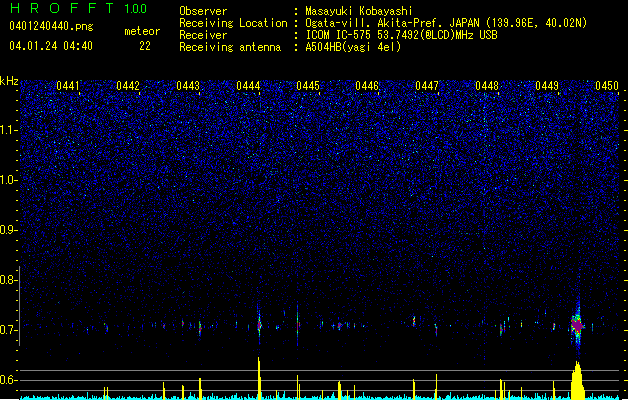Click the 0448 time marker

[487, 86]
